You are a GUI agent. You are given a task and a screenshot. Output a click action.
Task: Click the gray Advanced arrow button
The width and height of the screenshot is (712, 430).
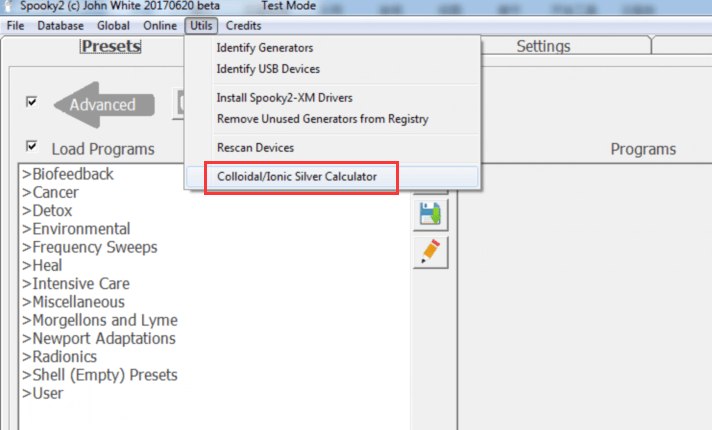click(103, 105)
